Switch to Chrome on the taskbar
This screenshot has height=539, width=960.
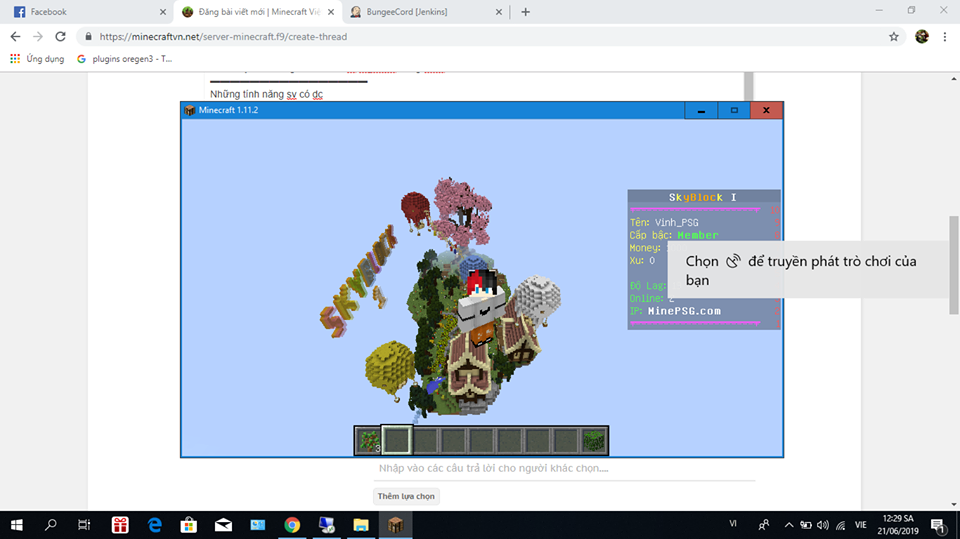[292, 525]
